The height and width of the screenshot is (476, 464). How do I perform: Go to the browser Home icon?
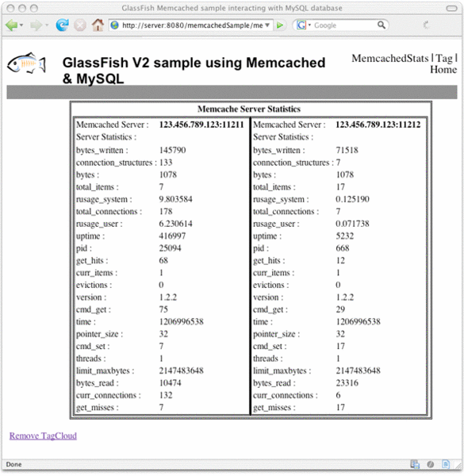click(x=98, y=25)
